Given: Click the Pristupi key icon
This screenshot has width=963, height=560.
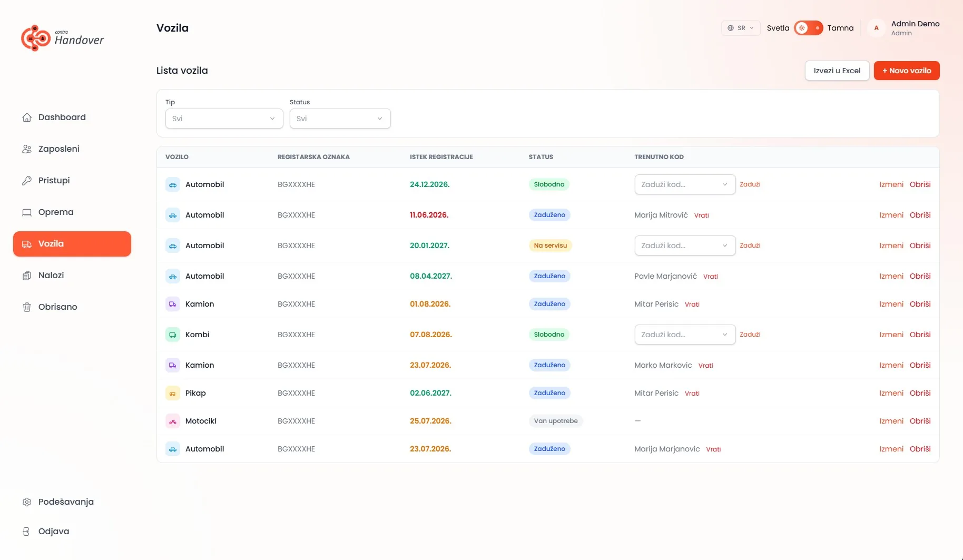Looking at the screenshot, I should (27, 181).
